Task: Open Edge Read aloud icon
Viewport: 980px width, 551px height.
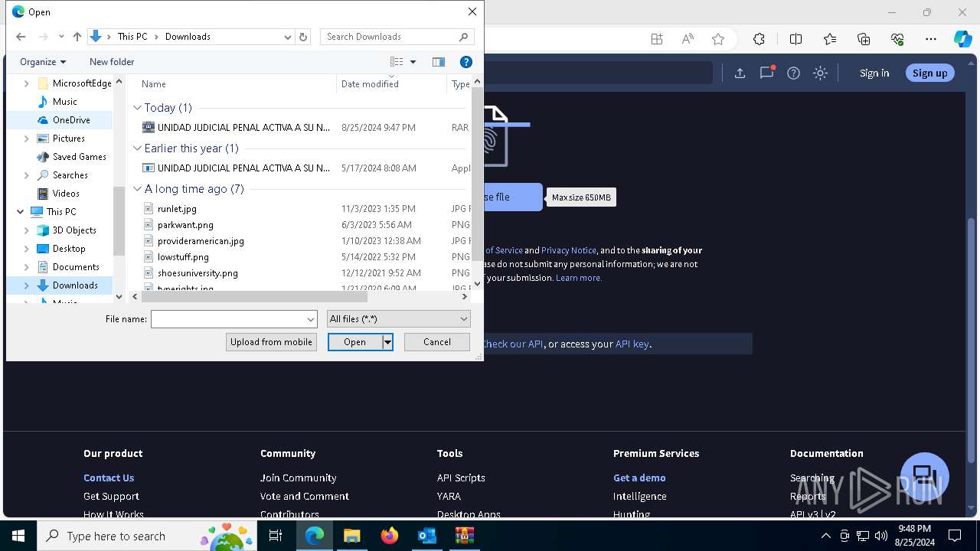Action: coord(688,39)
